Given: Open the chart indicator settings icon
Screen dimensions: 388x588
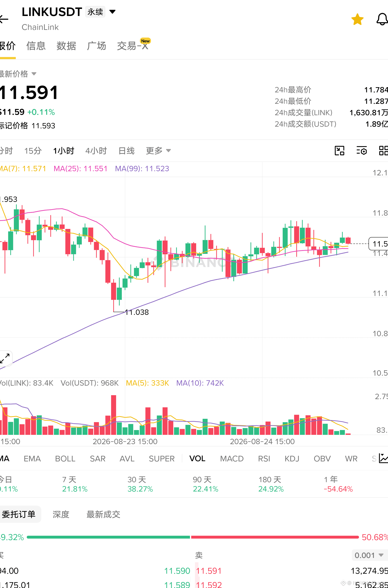Looking at the screenshot, I should click(361, 151).
